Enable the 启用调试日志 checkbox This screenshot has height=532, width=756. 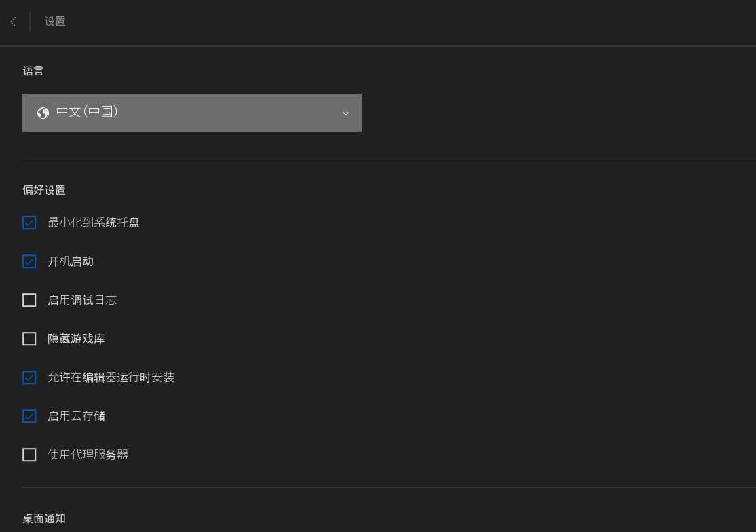29,300
